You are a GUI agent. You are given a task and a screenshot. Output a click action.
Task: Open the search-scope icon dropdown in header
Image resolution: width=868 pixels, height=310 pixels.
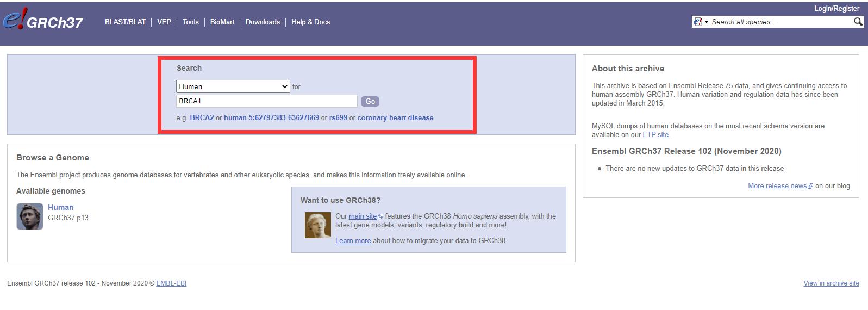701,22
